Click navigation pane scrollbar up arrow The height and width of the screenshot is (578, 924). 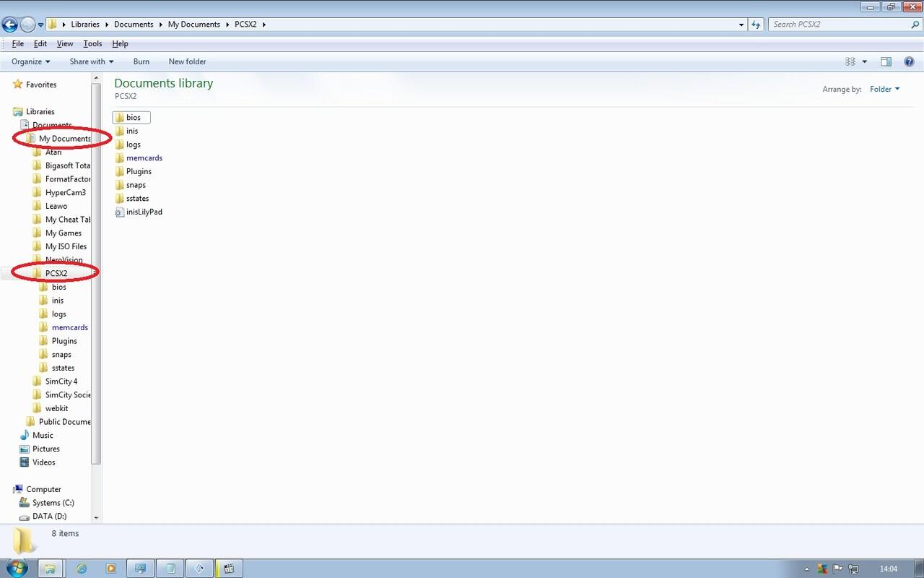97,78
